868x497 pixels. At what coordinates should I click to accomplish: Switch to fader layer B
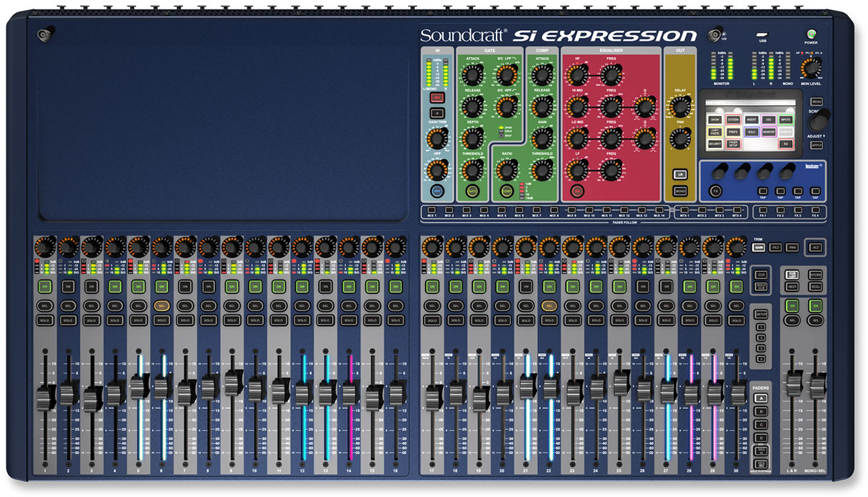click(762, 411)
